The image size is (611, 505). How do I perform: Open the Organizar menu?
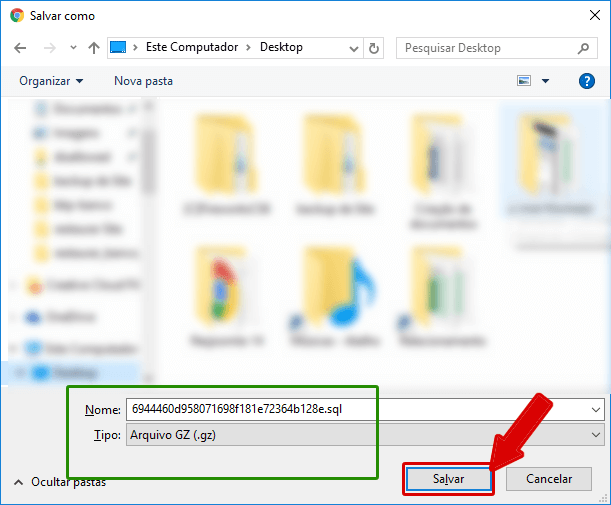(x=51, y=81)
